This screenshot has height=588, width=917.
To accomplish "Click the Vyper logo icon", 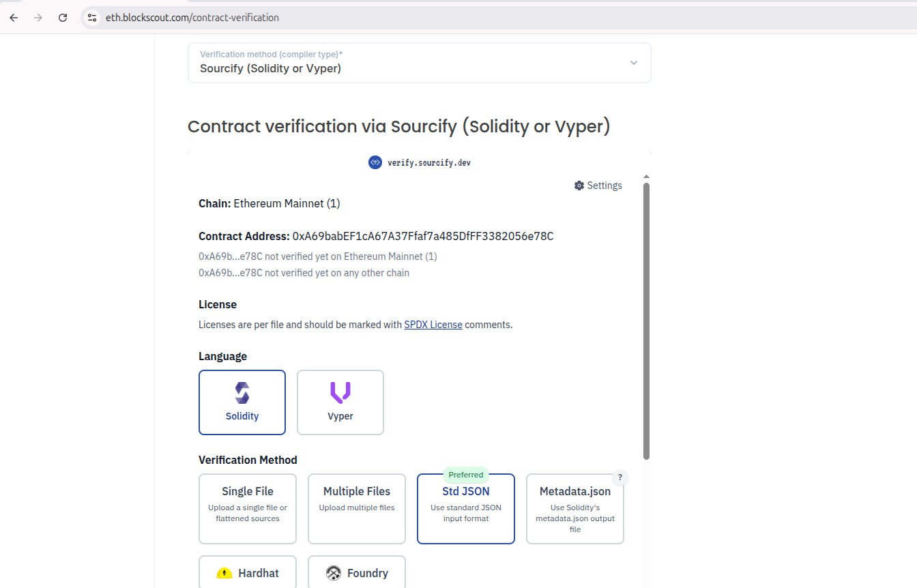I will tap(340, 393).
